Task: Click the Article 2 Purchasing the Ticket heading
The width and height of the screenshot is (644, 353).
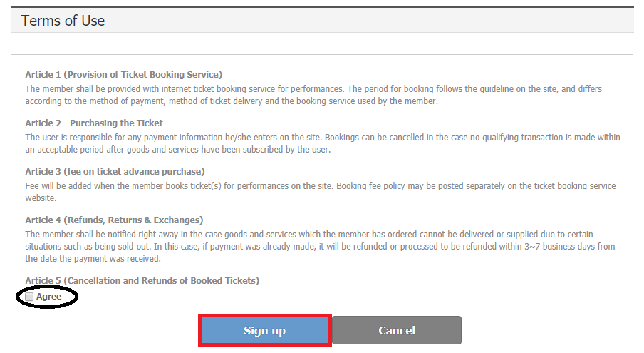Action: coord(94,123)
